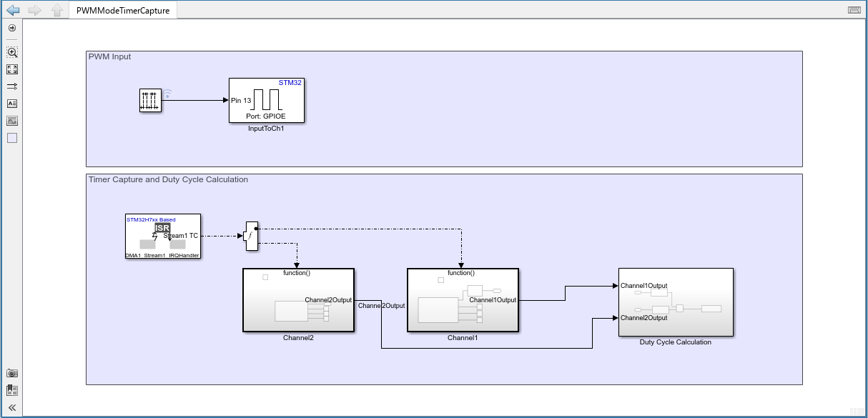This screenshot has height=418, width=868.
Task: Click Timer Capture and Duty Cycle Calculation label
Action: [168, 179]
